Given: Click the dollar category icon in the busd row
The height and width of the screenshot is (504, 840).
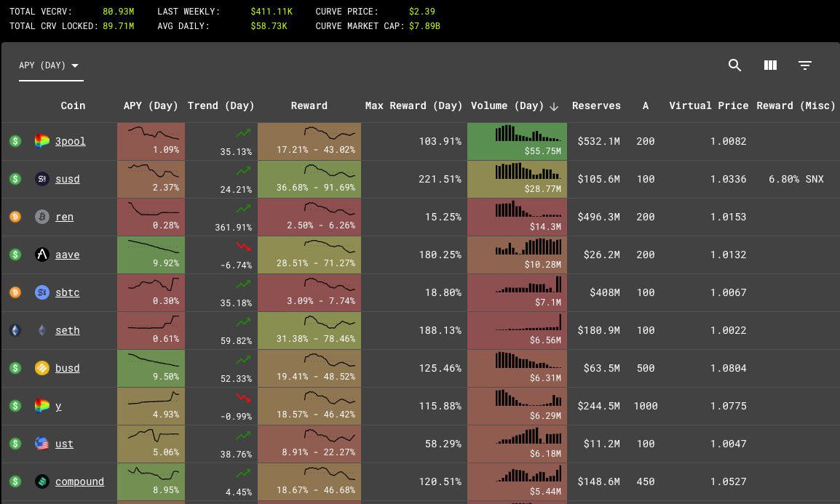Looking at the screenshot, I should (x=15, y=368).
